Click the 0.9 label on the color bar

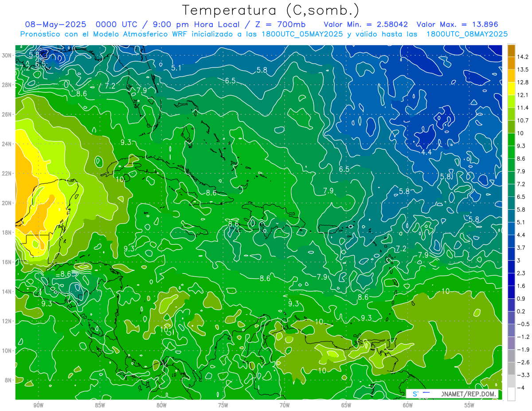[521, 298]
